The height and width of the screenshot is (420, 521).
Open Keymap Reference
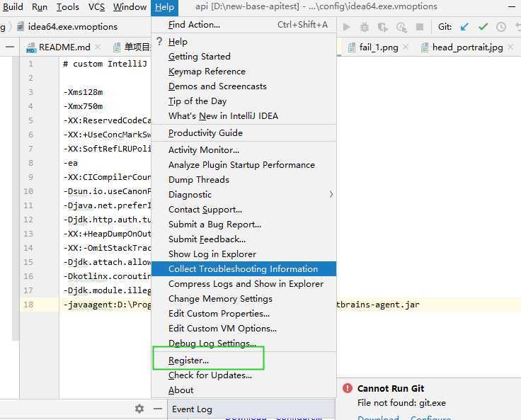[244, 72]
